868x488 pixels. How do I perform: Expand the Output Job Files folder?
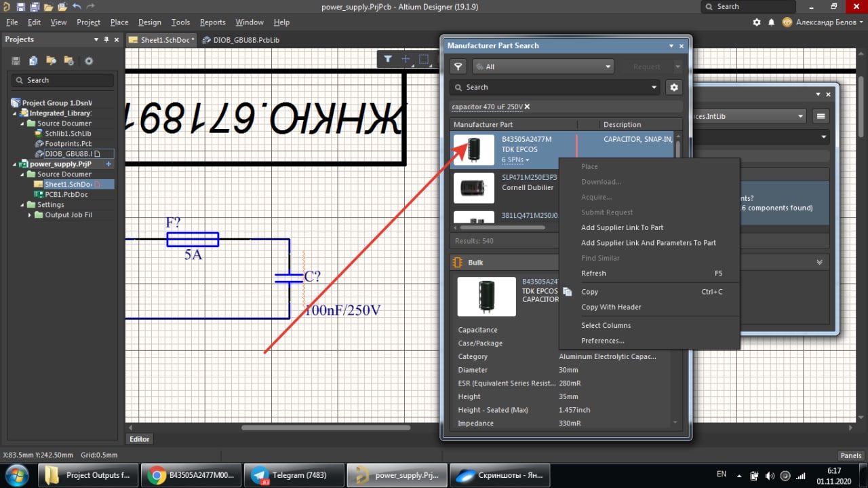pos(30,214)
